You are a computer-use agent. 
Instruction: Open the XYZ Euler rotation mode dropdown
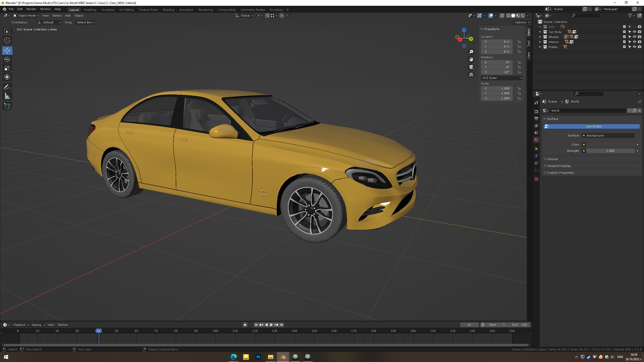click(x=502, y=78)
